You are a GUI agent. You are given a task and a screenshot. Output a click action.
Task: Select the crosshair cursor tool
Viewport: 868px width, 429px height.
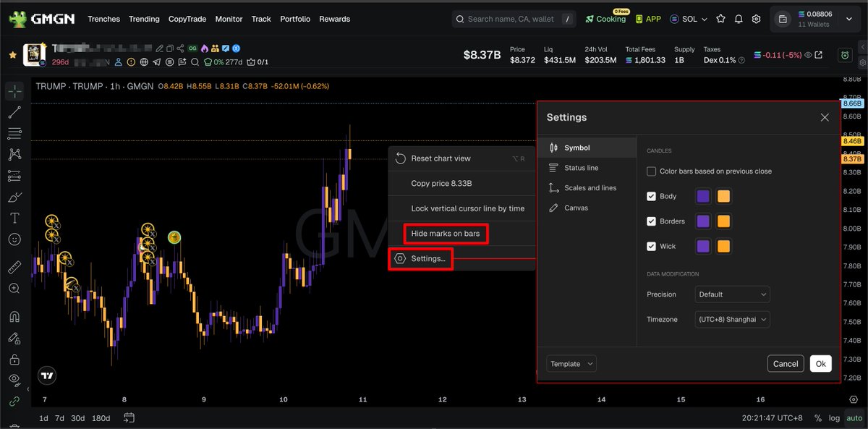[14, 91]
